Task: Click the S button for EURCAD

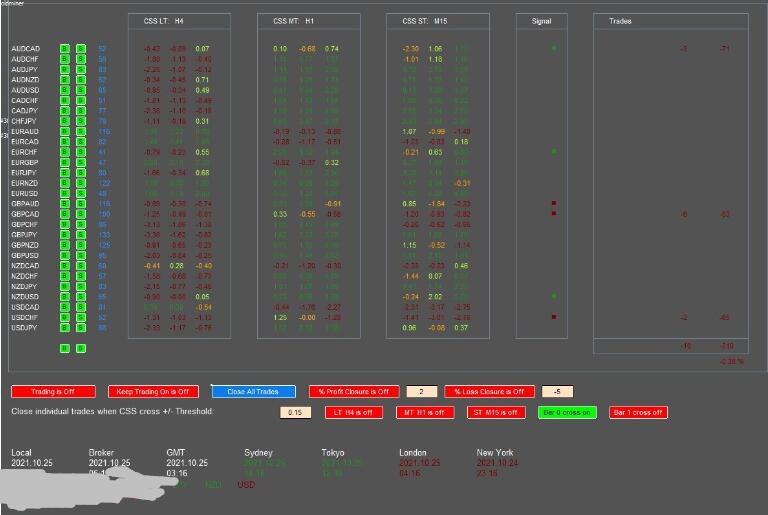Action: coord(81,142)
